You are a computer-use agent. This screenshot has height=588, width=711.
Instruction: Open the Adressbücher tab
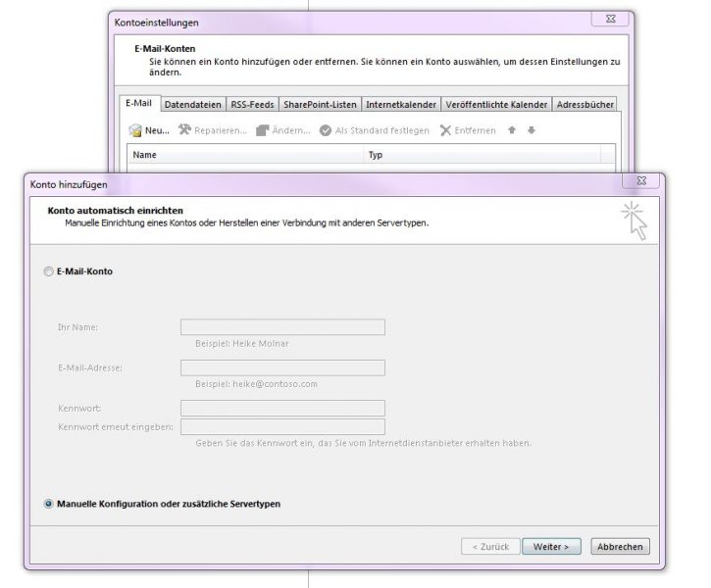tap(585, 104)
